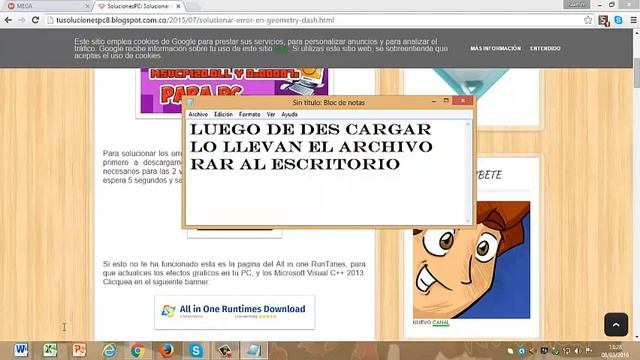Click the page vertical scrollbar thumb
Viewport: 640px width, 360px height.
pos(636,73)
